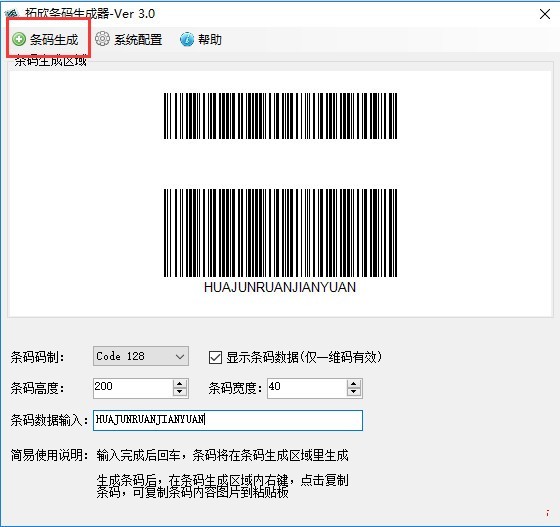Click the gear icon for system configuration
560x527 pixels.
[x=102, y=39]
